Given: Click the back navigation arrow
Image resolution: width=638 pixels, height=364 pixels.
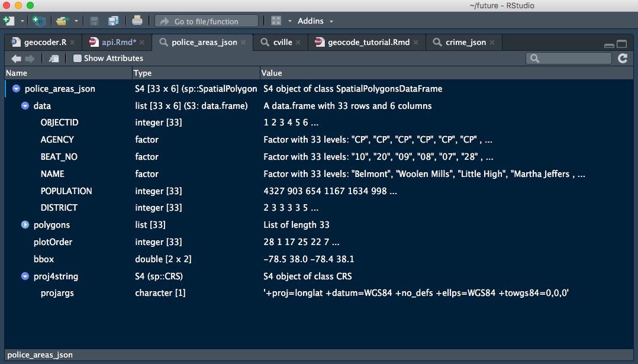Looking at the screenshot, I should pyautogui.click(x=17, y=59).
